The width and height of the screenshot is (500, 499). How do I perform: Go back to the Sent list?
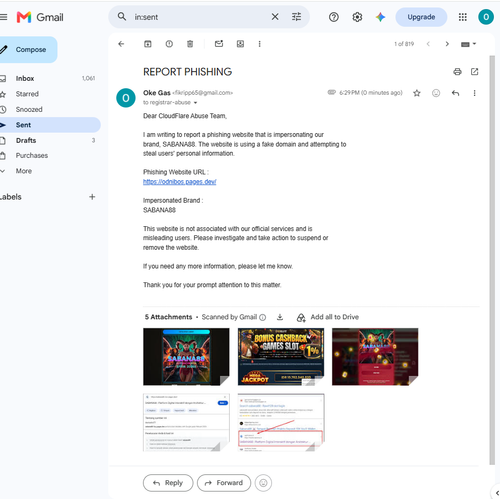(x=121, y=44)
